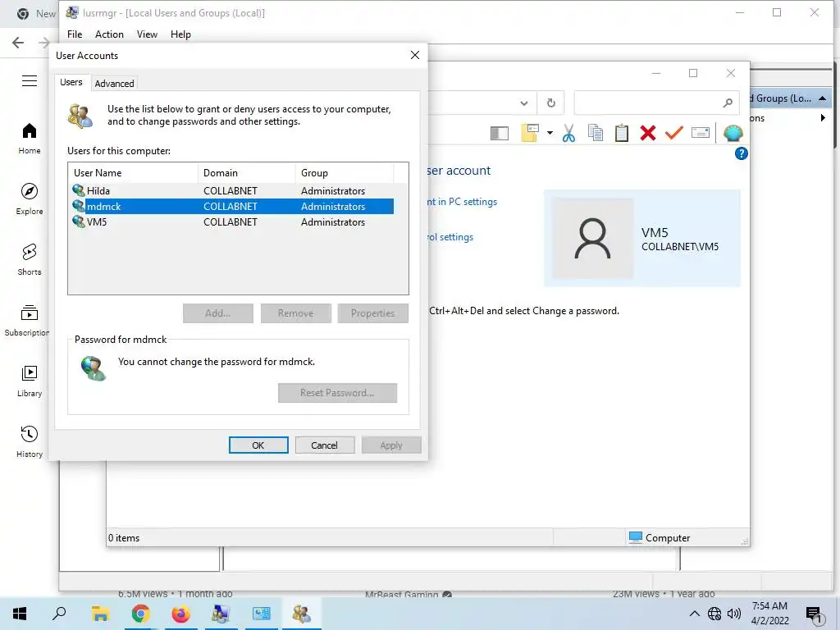Click the browser back arrow
Screen dimensions: 840x630
coord(18,43)
